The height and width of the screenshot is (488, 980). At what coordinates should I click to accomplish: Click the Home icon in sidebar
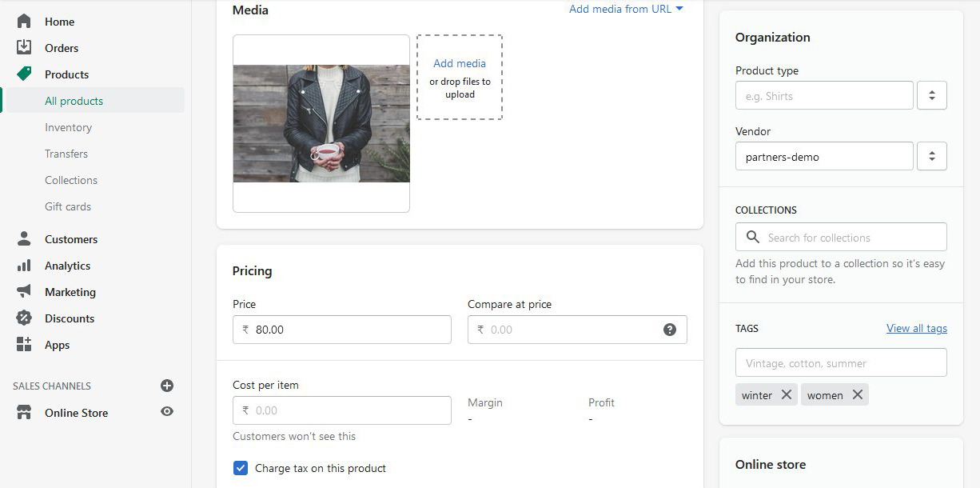(x=24, y=22)
